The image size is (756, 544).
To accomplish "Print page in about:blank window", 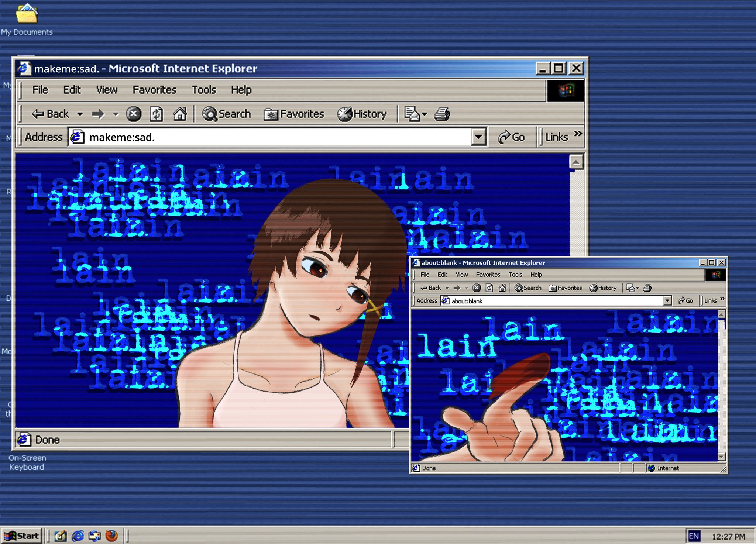I will point(647,288).
